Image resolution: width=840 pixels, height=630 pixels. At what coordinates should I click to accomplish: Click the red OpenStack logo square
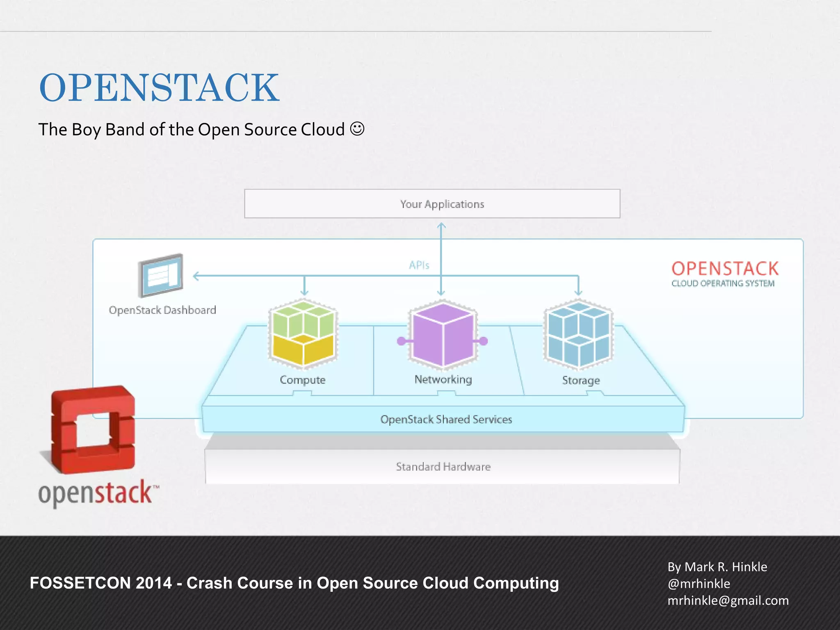pos(93,429)
